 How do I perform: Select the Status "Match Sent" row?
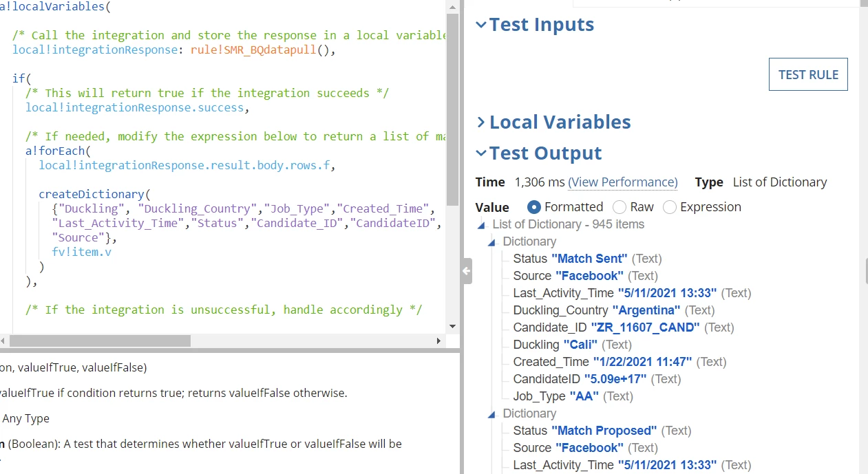(587, 259)
